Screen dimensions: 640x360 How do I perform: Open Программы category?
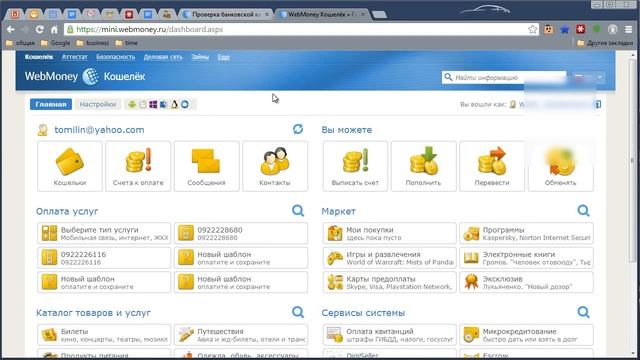(526, 233)
